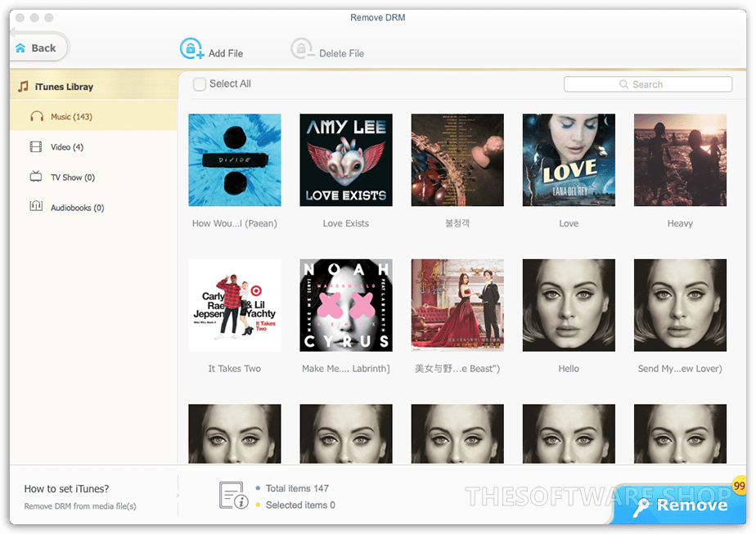Click the Add File lock icon
Screen dimensions: 756x534
pyautogui.click(x=191, y=48)
